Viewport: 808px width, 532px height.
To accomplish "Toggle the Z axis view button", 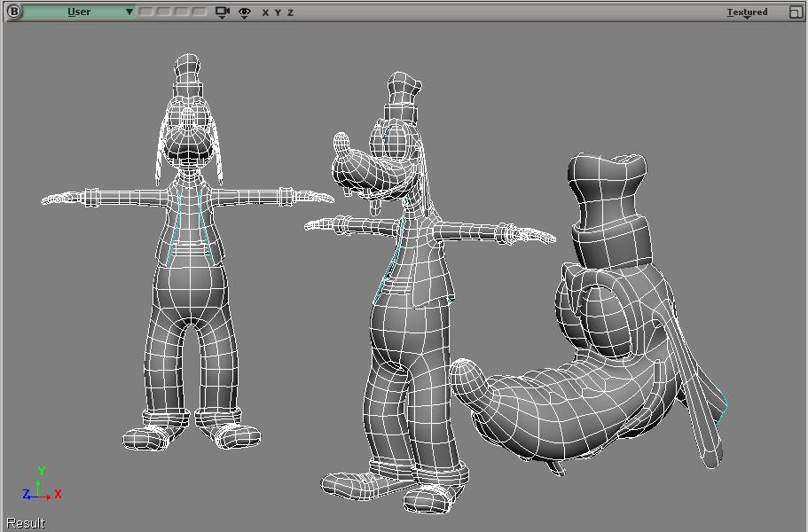I will 290,12.
